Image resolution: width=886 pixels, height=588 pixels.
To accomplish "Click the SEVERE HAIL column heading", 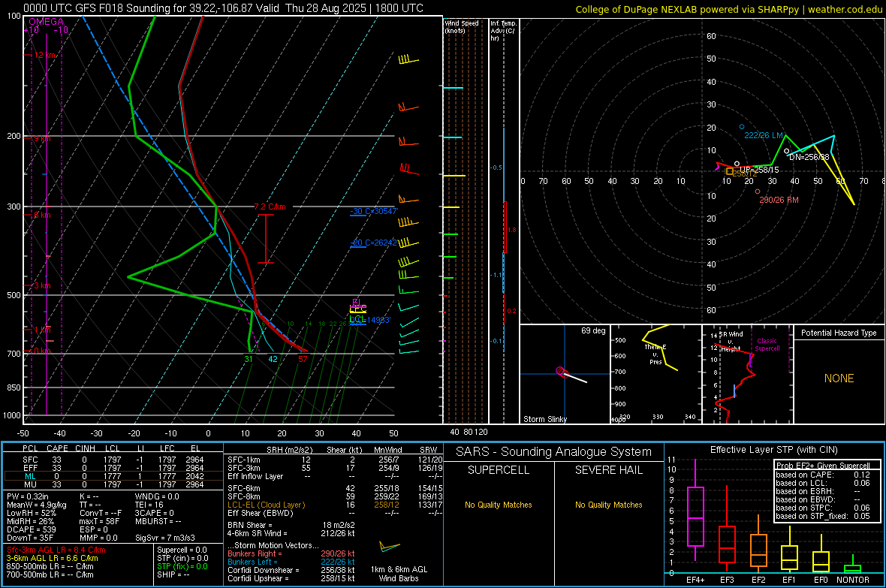I will click(608, 470).
